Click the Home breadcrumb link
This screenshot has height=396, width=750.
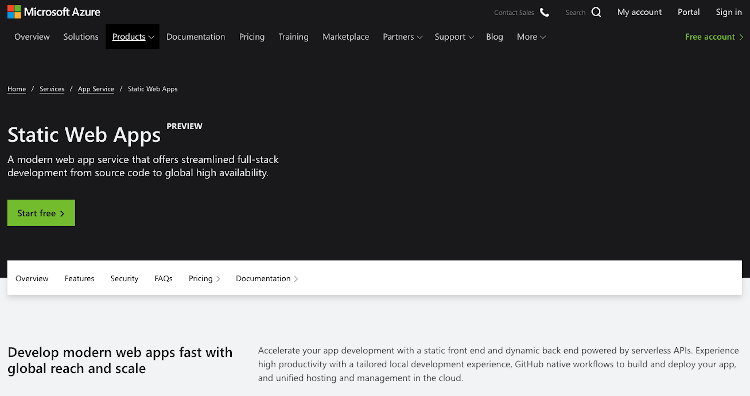[x=17, y=89]
